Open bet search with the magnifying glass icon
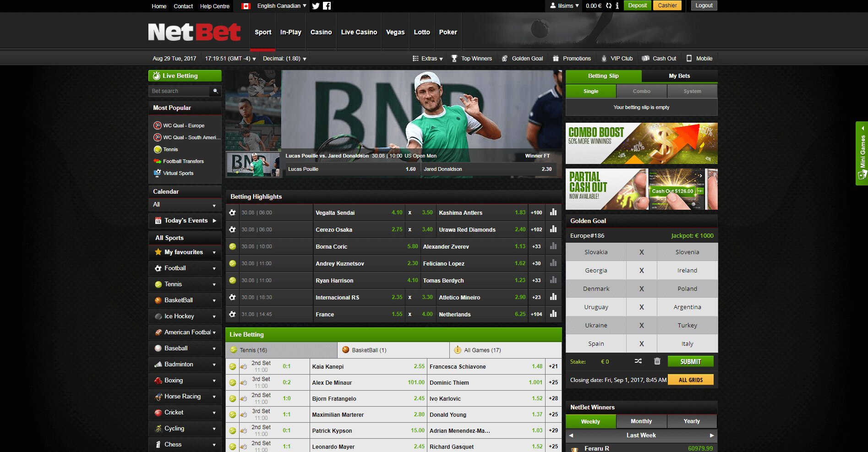 click(x=215, y=91)
